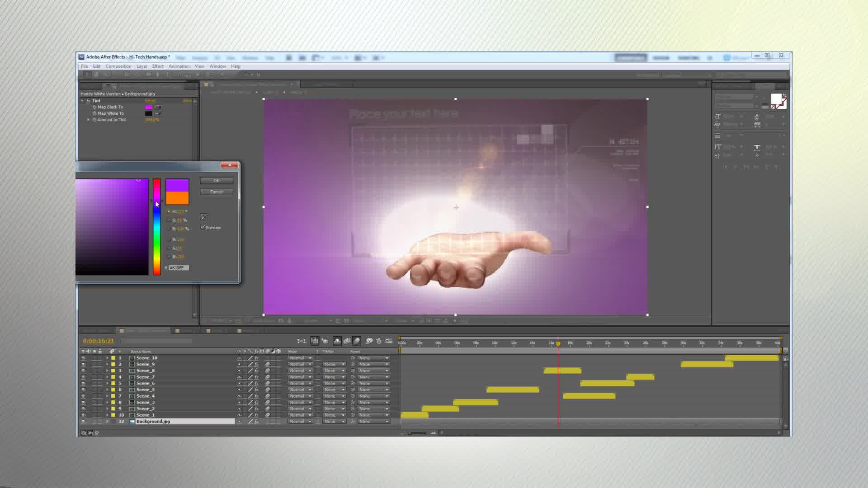Toggle motion blur switch on Scene_9
The height and width of the screenshot is (488, 868).
[x=268, y=364]
